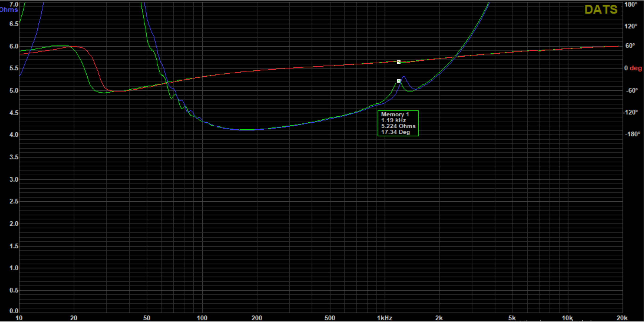
Task: Click the "1.5" impedance axis label
Action: 14,246
